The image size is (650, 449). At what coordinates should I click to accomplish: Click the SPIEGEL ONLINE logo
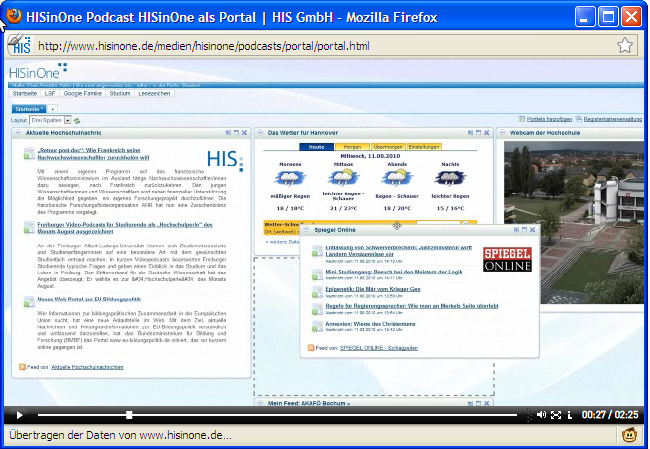point(507,260)
